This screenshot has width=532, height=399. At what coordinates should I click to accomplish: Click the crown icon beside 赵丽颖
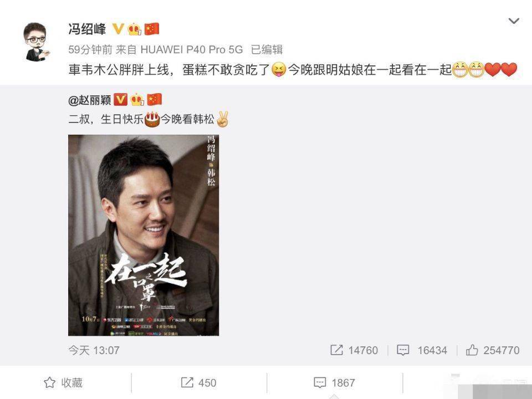pyautogui.click(x=137, y=100)
